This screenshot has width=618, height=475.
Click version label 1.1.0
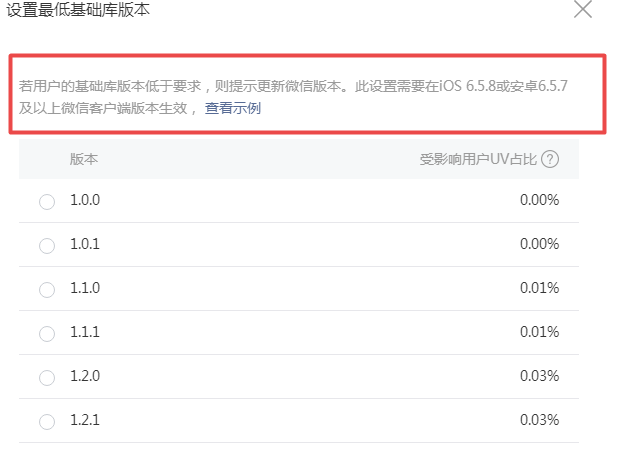(x=85, y=288)
